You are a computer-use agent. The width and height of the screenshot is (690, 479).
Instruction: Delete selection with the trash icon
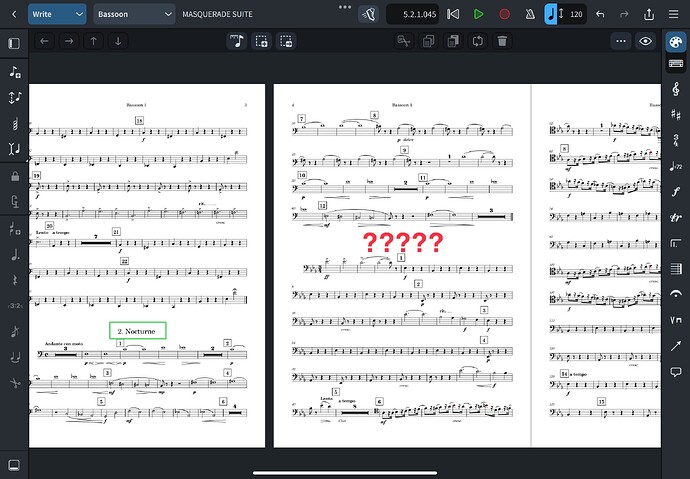(502, 41)
